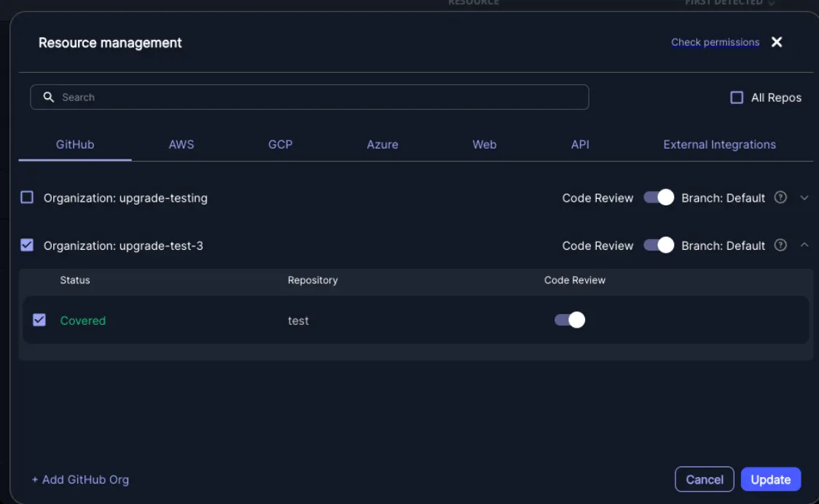The image size is (819, 504).
Task: Click the Status column header
Action: 75,280
